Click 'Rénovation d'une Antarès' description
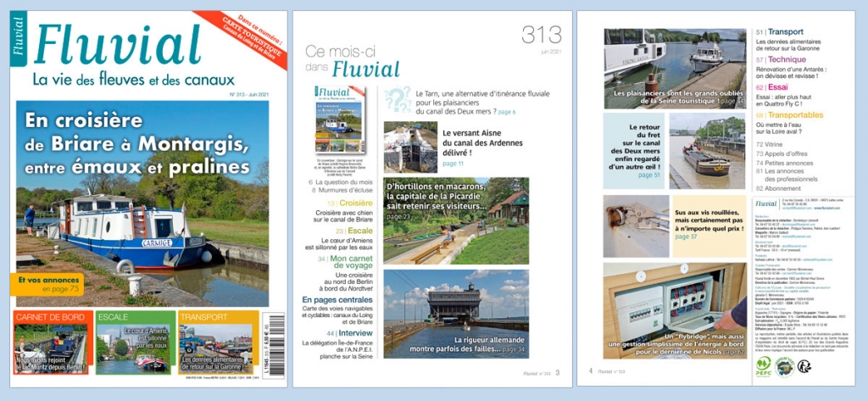The width and height of the screenshot is (868, 401). [x=791, y=71]
